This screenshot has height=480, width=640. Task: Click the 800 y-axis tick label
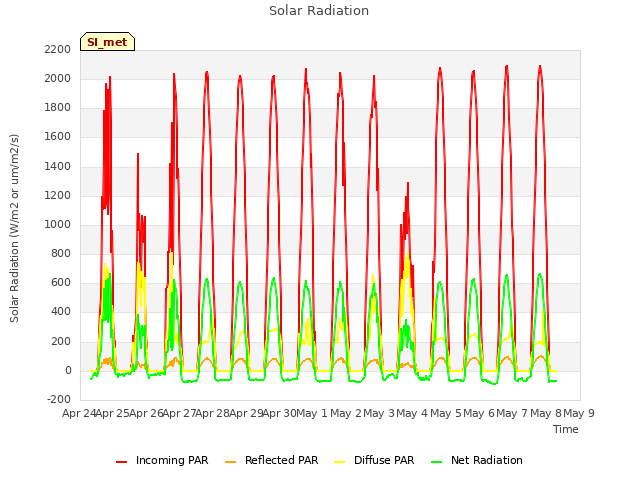pos(61,253)
